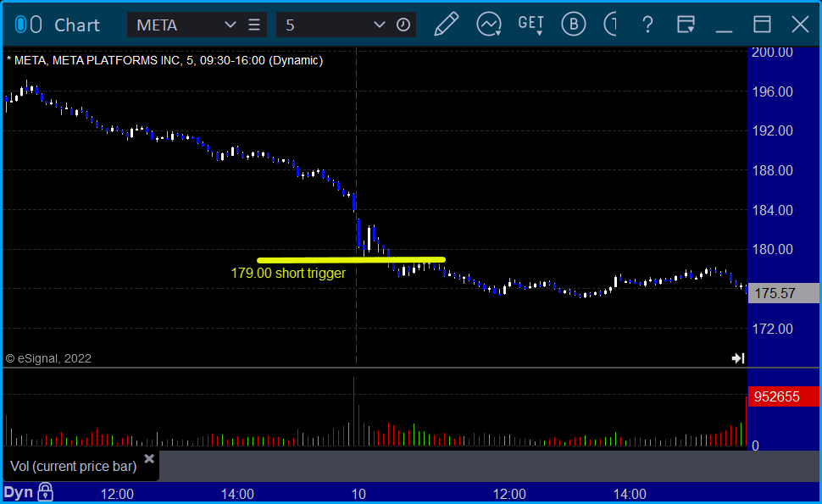Click the 188.00 price axis label

pyautogui.click(x=772, y=170)
